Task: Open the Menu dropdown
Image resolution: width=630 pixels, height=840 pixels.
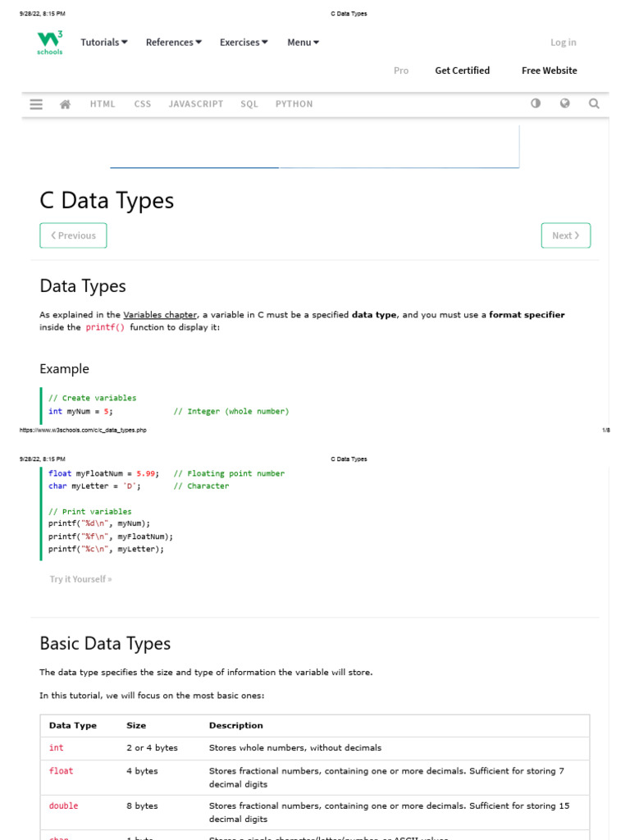Action: click(303, 43)
